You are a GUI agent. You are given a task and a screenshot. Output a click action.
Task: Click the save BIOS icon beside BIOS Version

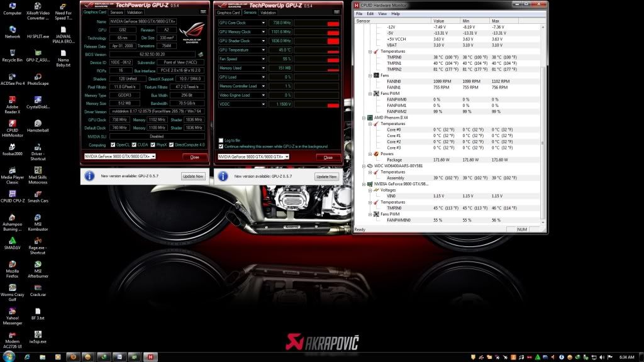[x=201, y=54]
